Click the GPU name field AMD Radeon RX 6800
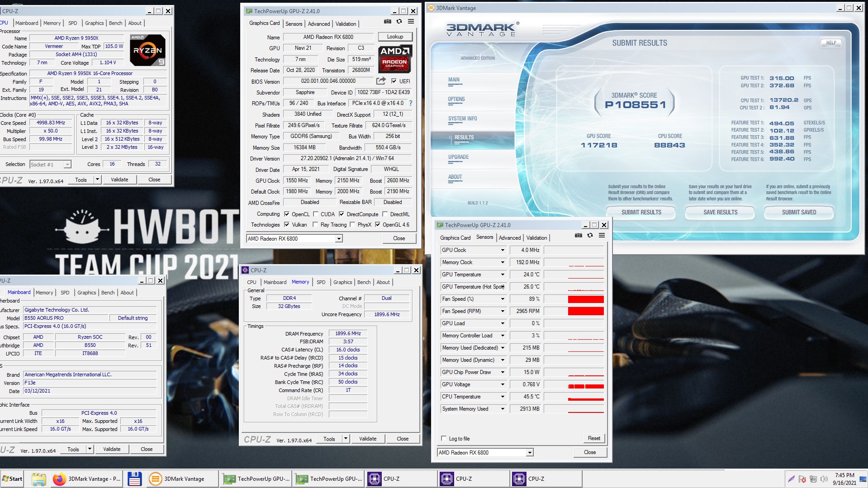 tap(328, 37)
